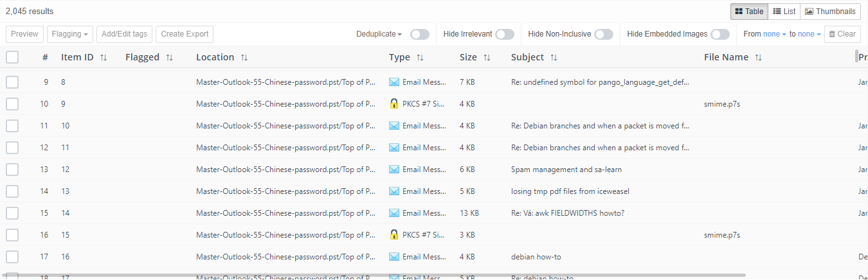Click sort arrows beside Location header
This screenshot has width=868, height=280.
pyautogui.click(x=244, y=58)
